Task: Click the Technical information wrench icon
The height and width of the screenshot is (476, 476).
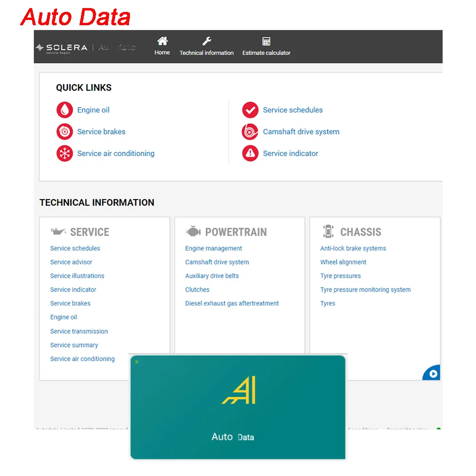Action: pos(207,41)
